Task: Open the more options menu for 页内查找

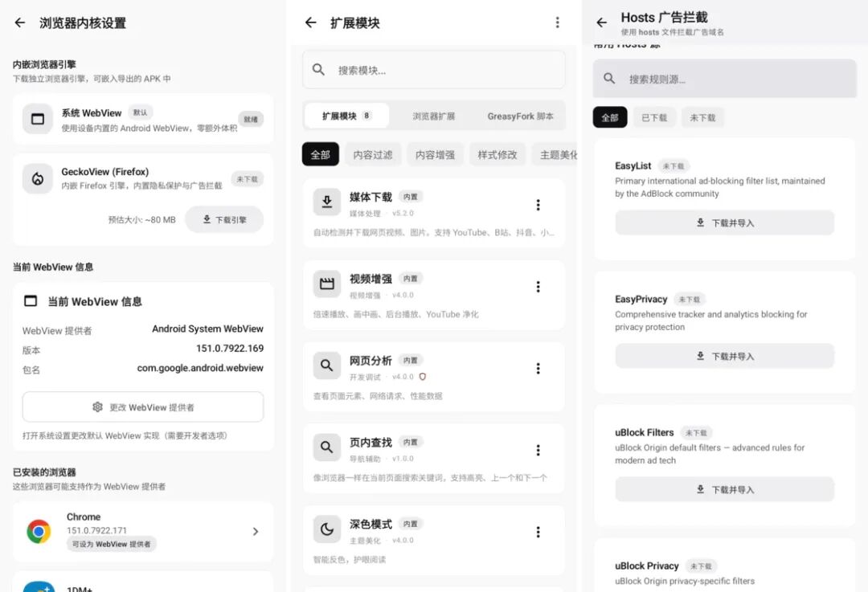Action: (x=538, y=451)
